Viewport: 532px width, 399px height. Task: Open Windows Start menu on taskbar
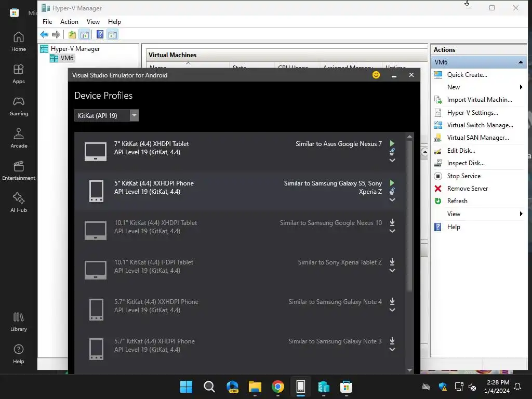[x=186, y=387]
